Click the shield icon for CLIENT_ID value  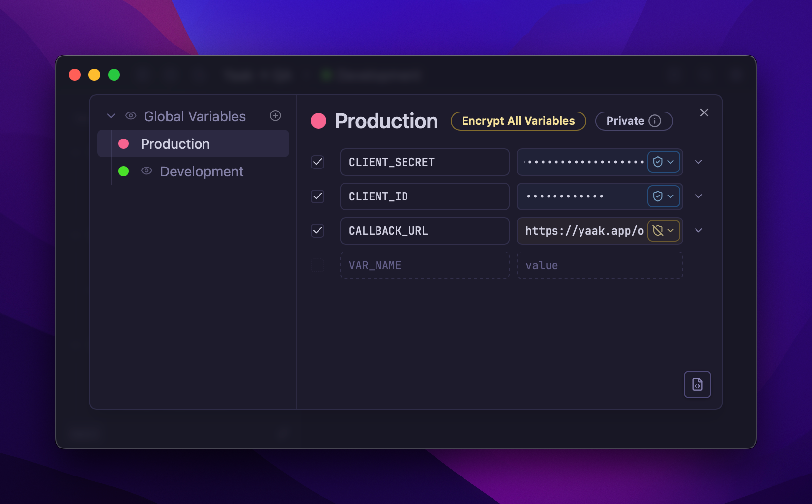click(x=658, y=196)
